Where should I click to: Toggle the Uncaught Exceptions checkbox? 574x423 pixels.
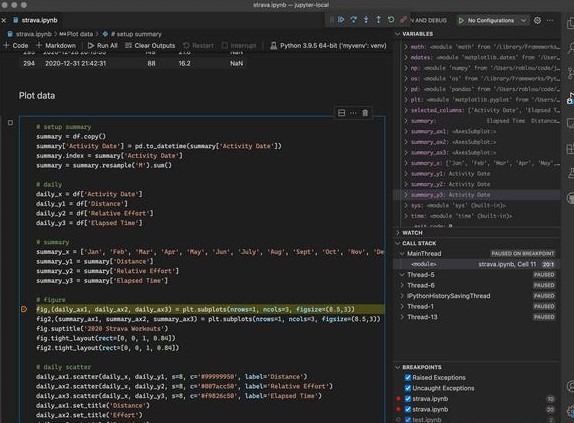[x=408, y=388]
